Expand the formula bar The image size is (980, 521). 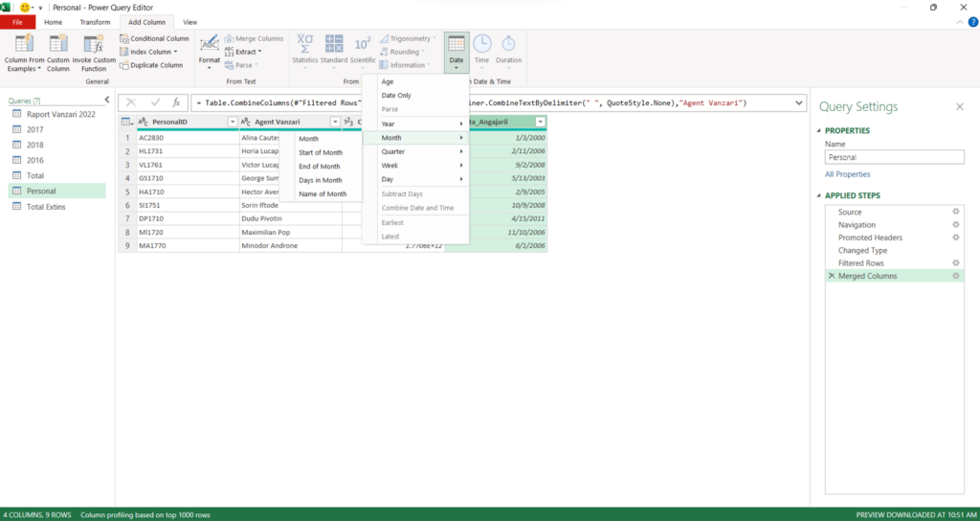click(x=799, y=102)
